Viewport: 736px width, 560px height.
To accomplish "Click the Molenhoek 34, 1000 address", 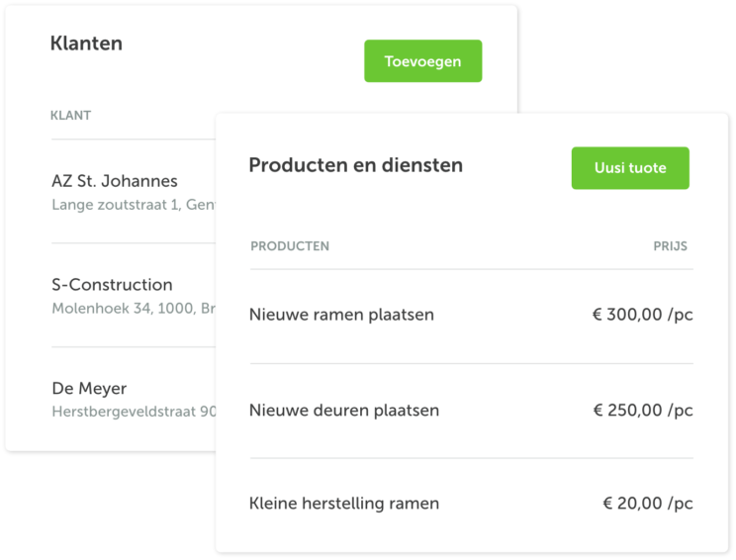I will click(134, 309).
